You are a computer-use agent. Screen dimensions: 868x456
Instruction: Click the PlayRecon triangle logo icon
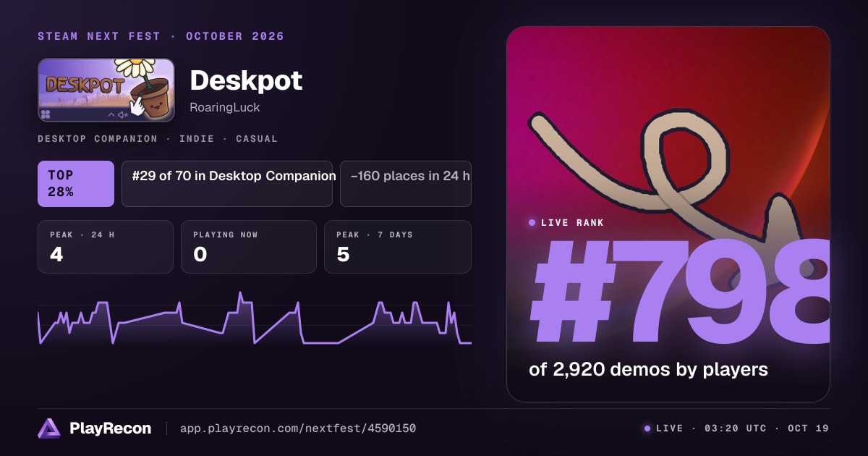[49, 428]
